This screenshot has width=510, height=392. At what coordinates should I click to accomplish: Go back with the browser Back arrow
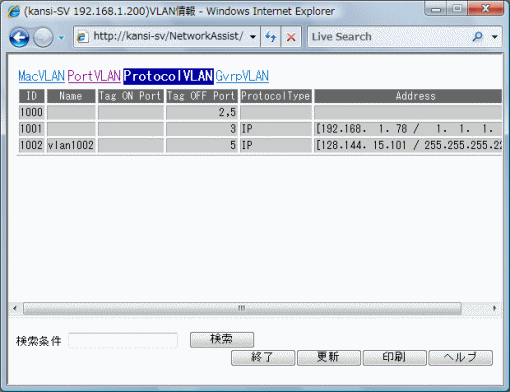coord(19,37)
